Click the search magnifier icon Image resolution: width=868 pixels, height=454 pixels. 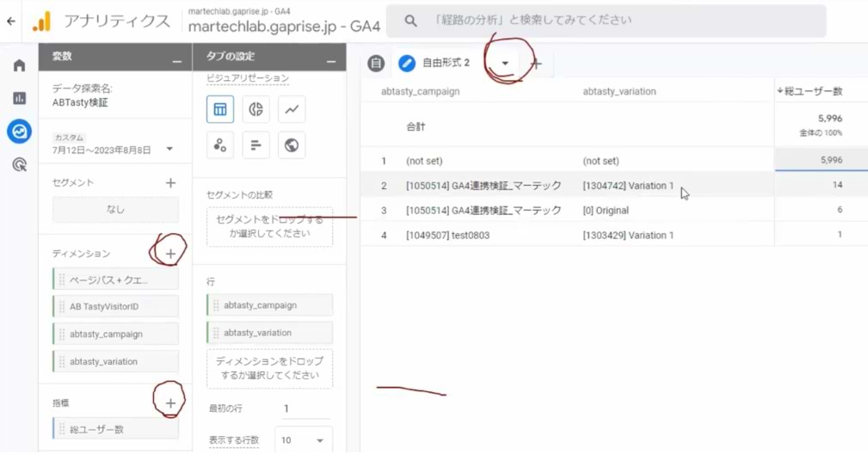tap(410, 21)
